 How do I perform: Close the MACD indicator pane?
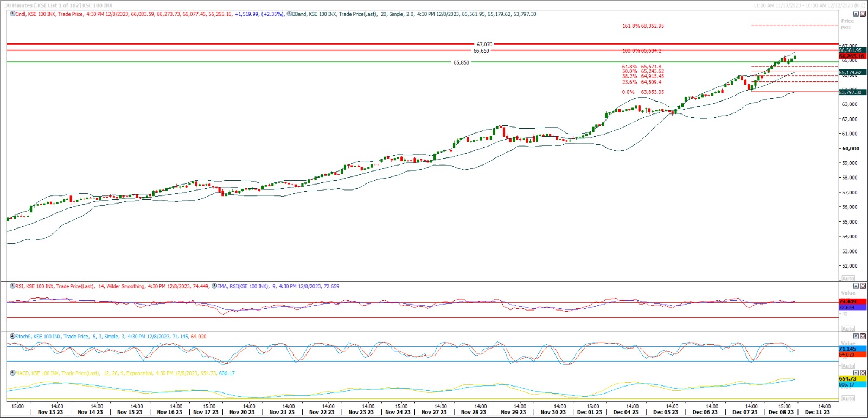863,373
